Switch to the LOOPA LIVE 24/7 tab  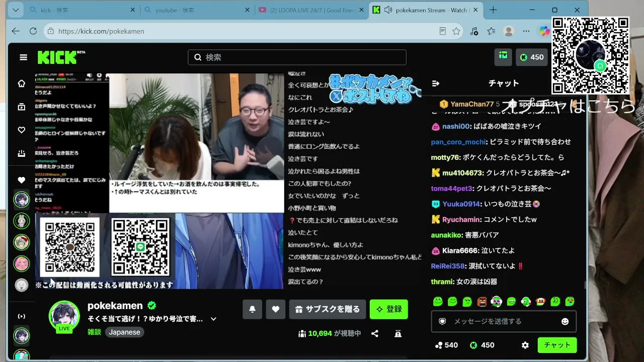(x=311, y=10)
